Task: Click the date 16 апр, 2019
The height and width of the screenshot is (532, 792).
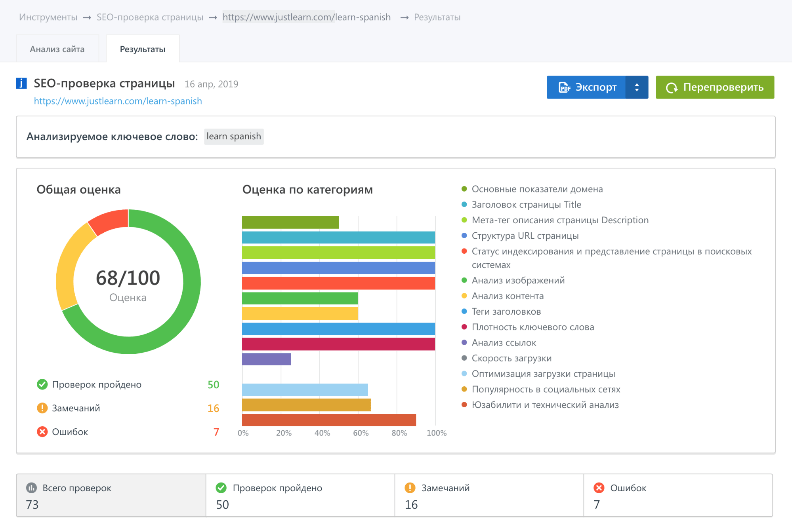Action: coord(211,84)
